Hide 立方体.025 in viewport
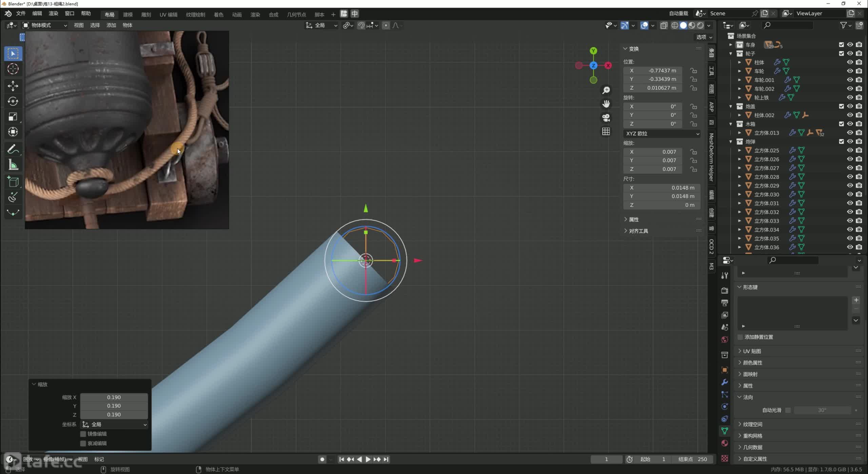 point(850,150)
